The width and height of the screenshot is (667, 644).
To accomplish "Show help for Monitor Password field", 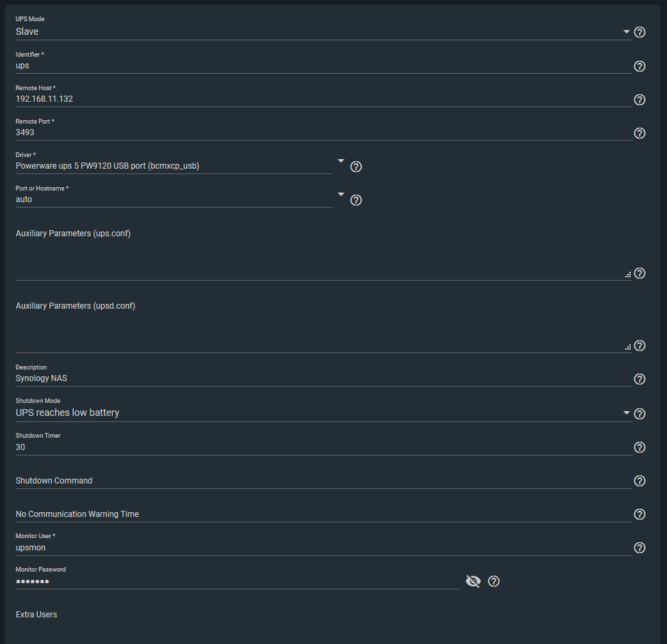I will coord(493,581).
